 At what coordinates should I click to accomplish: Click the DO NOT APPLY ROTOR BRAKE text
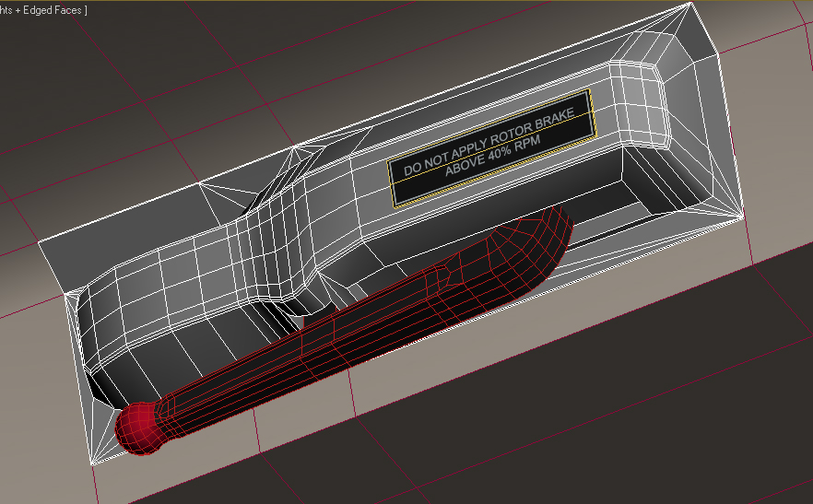[489, 141]
